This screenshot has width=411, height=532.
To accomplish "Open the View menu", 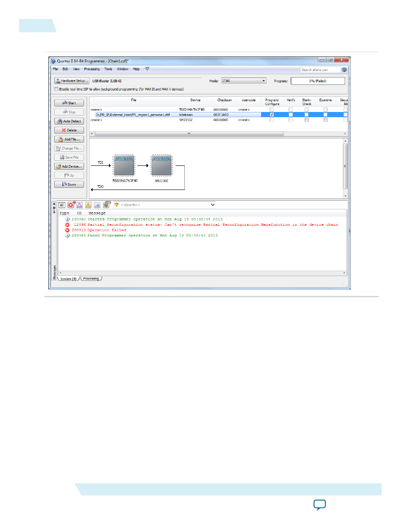I will (x=76, y=69).
